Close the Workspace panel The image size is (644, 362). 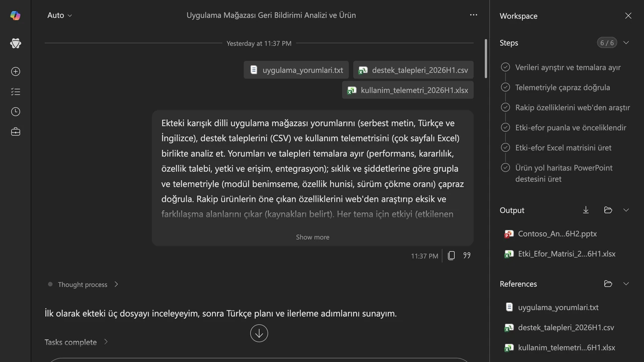tap(628, 16)
